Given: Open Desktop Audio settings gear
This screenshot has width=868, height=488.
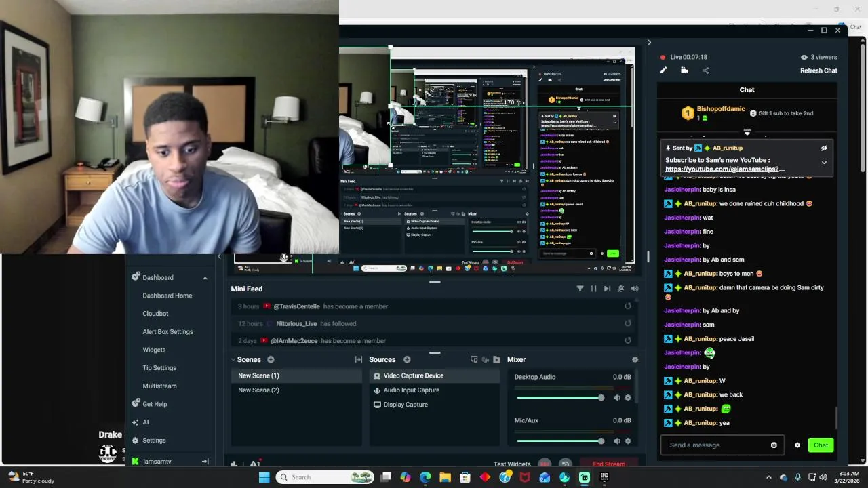Looking at the screenshot, I should [x=628, y=398].
